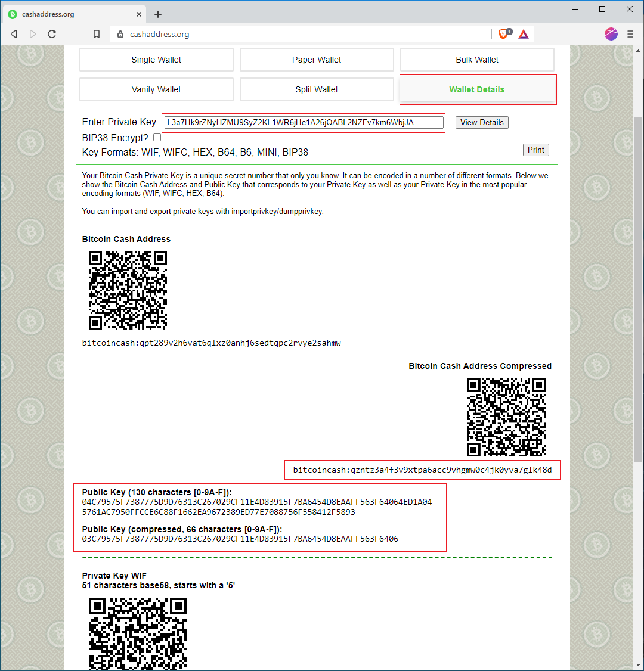Switch to Vanity Wallet tab
644x671 pixels.
156,89
